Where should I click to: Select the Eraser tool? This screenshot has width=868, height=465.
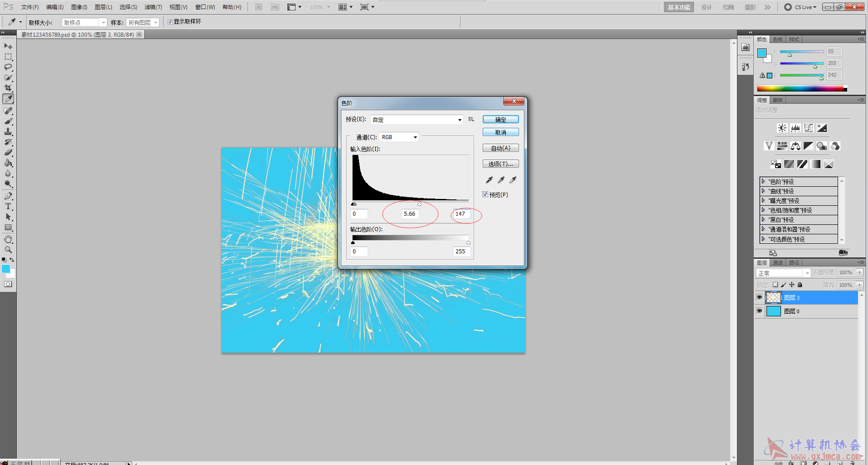point(8,152)
